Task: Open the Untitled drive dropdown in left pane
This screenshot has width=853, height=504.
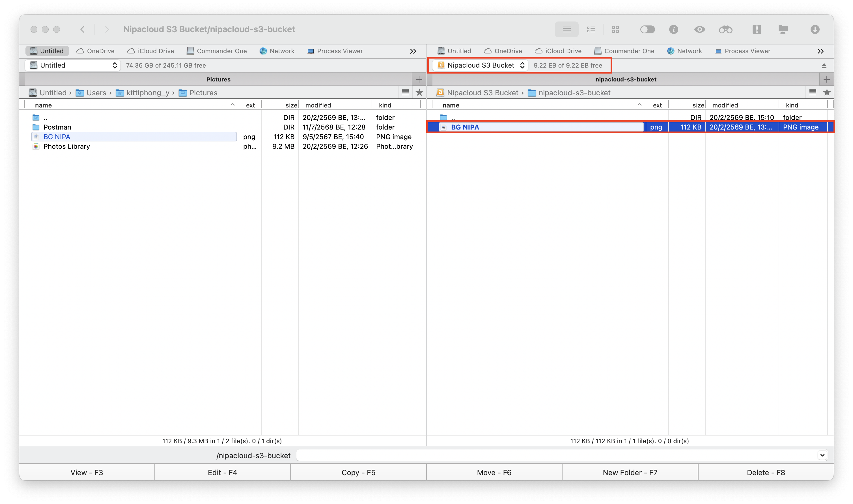Action: pyautogui.click(x=73, y=65)
